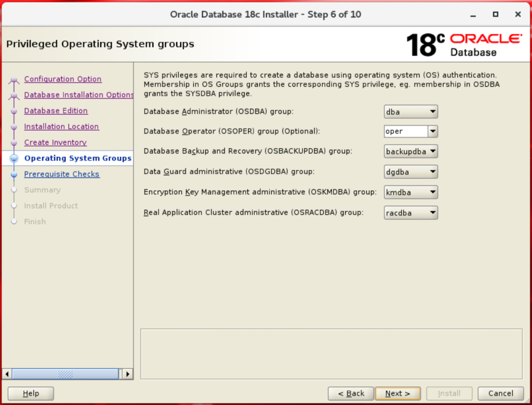Screen dimensions: 532x405
Task: Click the Oracle 18c Database logo
Action: click(x=464, y=45)
